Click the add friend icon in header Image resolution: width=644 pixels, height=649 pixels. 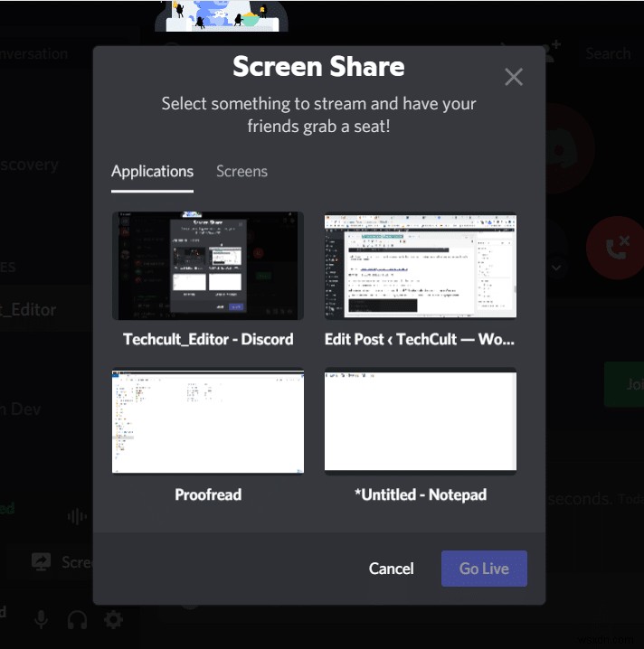[553, 51]
